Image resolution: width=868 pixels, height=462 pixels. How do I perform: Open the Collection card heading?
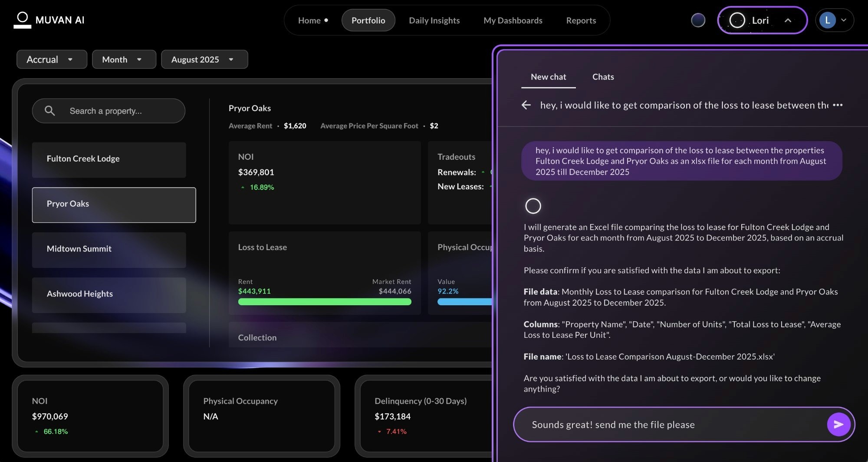pyautogui.click(x=257, y=337)
